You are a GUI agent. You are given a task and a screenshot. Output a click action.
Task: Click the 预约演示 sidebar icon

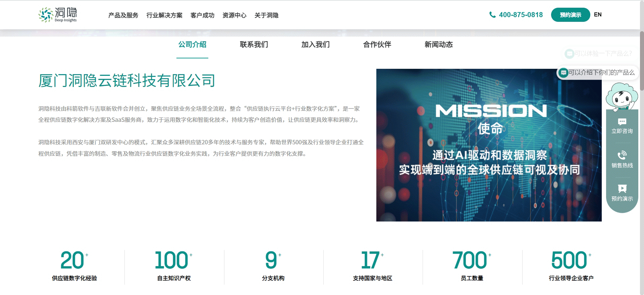coord(622,189)
